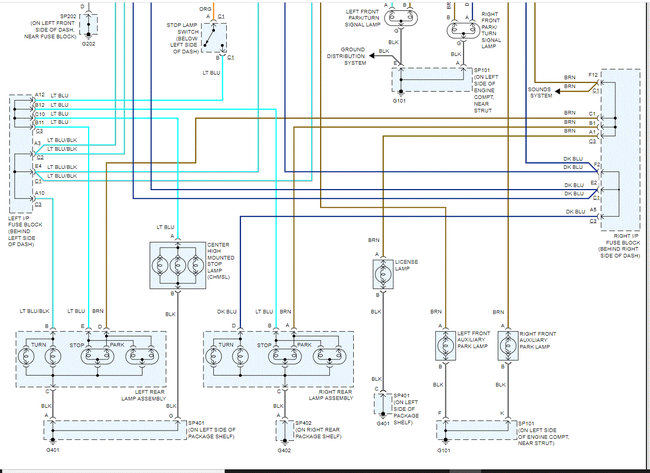This screenshot has height=473, width=650.
Task: Click the G402 ground label
Action: tap(284, 451)
